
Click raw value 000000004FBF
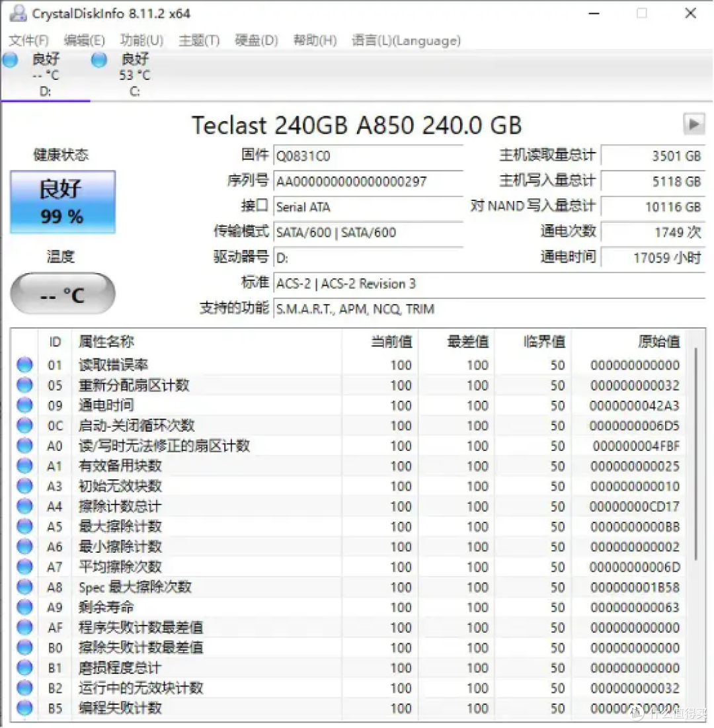[636, 446]
